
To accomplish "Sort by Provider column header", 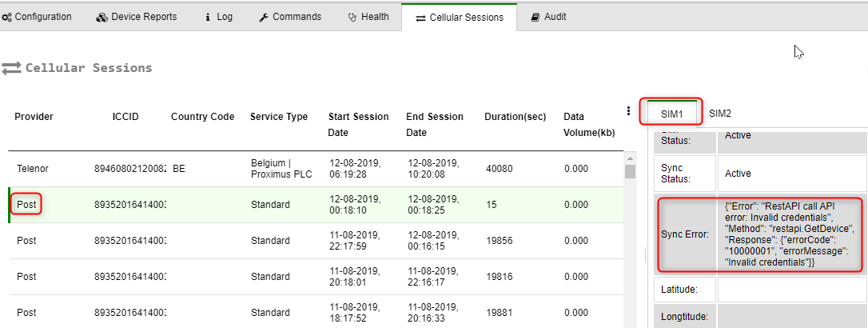I will (34, 117).
